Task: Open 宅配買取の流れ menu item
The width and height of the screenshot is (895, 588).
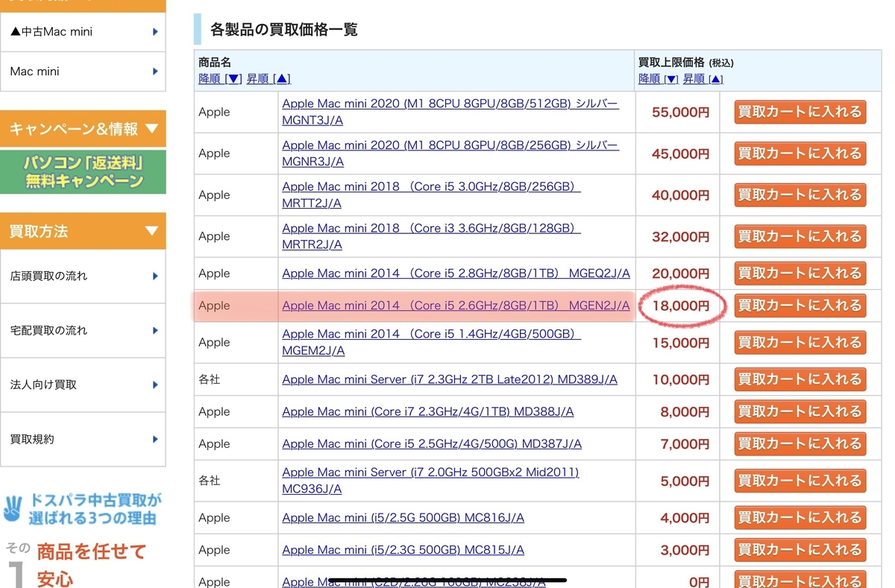Action: [x=83, y=330]
